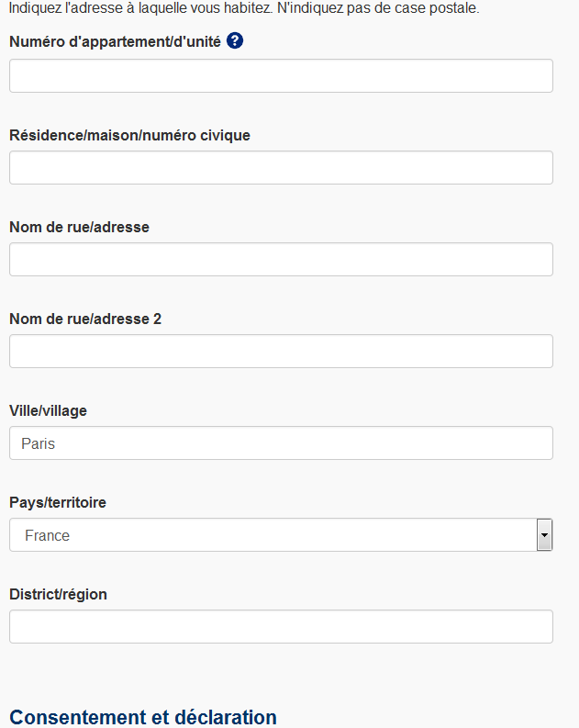Click the District/région label
This screenshot has height=728, width=579.
point(59,594)
